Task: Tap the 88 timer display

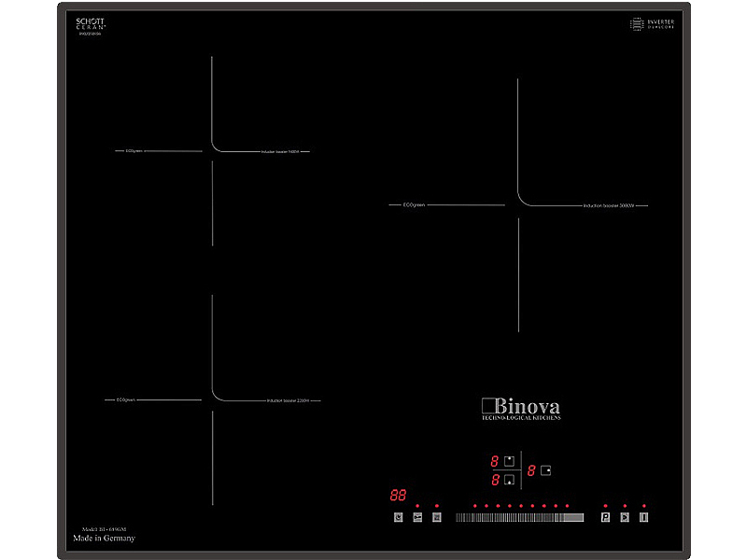Action: [398, 495]
